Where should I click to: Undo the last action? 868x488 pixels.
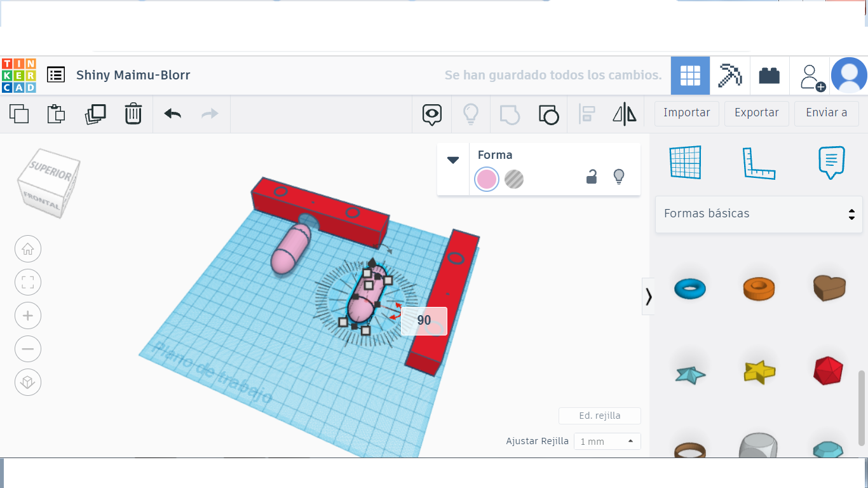[173, 114]
